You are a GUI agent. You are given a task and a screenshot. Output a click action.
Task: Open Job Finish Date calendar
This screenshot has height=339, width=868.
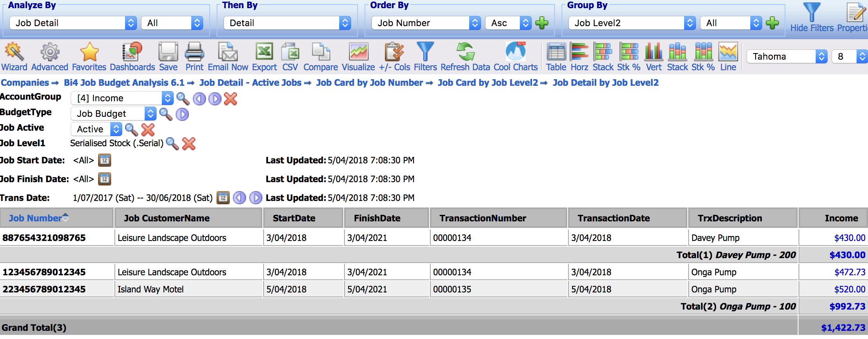(105, 179)
